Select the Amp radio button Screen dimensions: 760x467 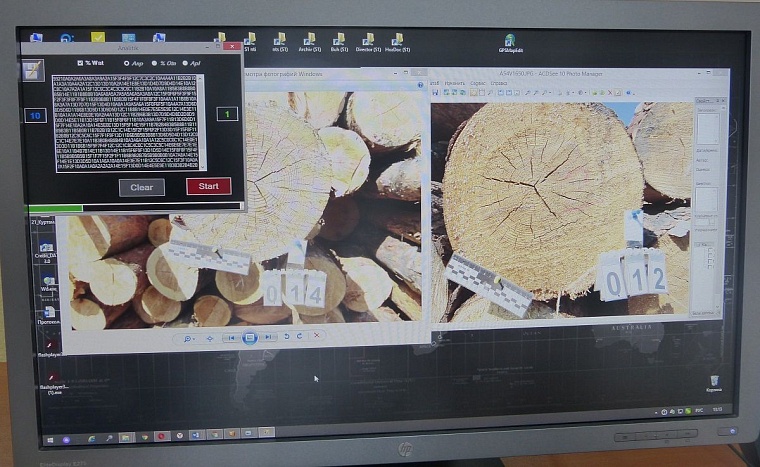point(125,62)
